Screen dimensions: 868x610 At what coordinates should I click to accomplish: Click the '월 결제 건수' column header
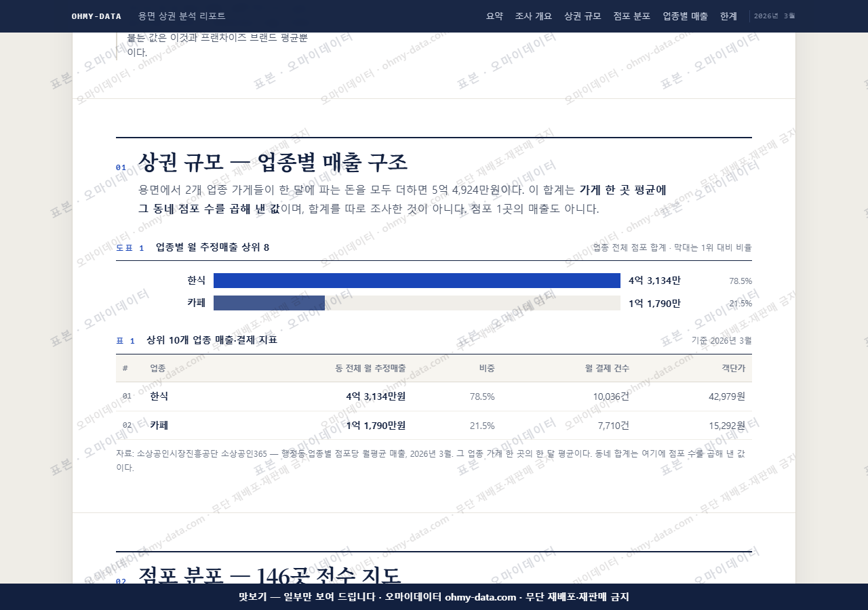tap(607, 368)
